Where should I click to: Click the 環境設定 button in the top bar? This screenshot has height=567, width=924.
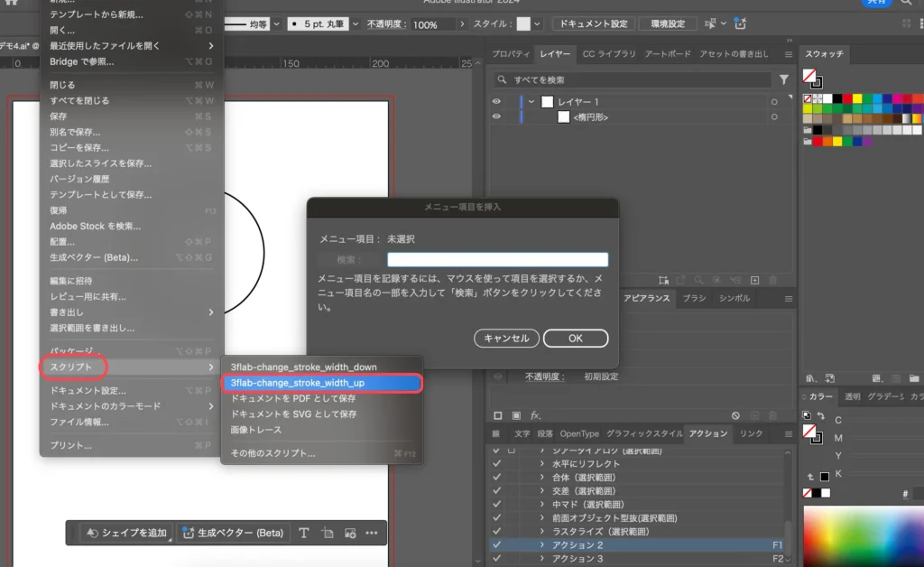(x=667, y=23)
